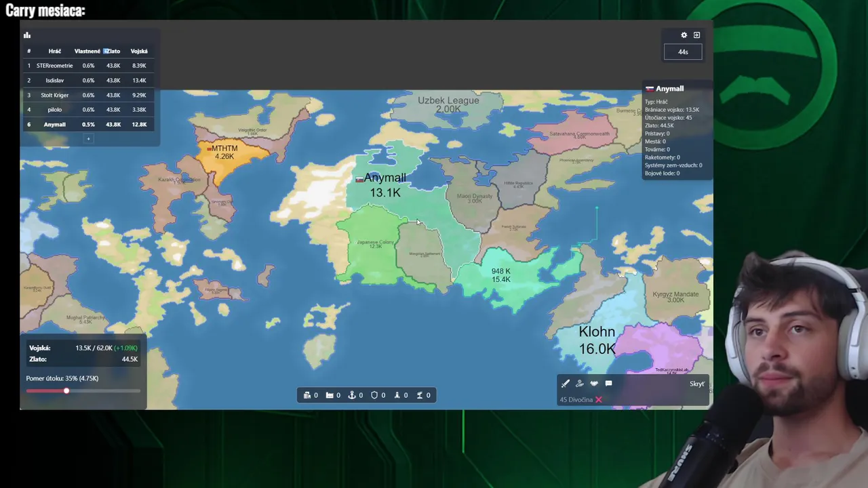The height and width of the screenshot is (488, 868).
Task: Sort leaderboard by Vlastnené column
Action: (87, 52)
